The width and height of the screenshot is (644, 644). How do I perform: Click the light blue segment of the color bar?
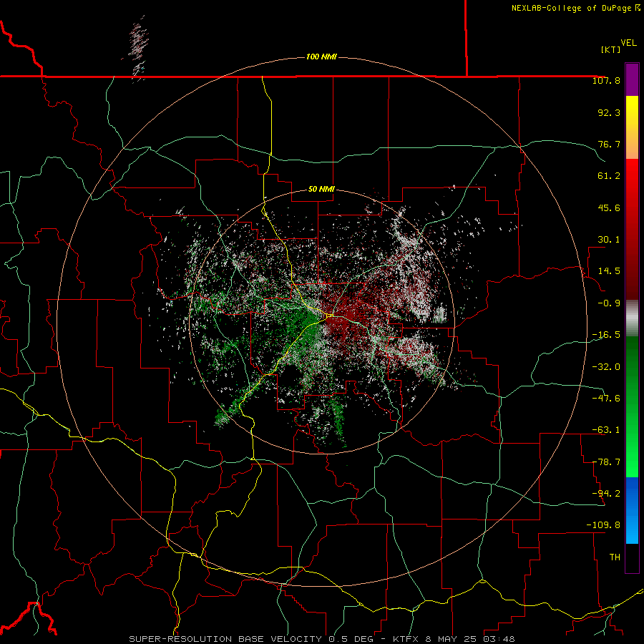(x=632, y=510)
